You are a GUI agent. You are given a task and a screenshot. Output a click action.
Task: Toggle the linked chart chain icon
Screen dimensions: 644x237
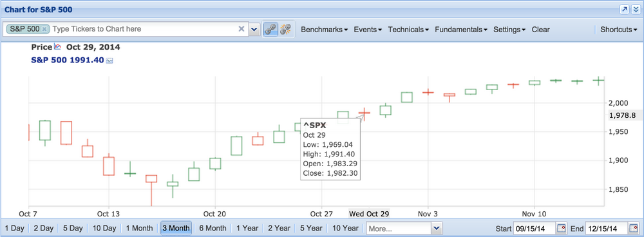[x=270, y=29]
